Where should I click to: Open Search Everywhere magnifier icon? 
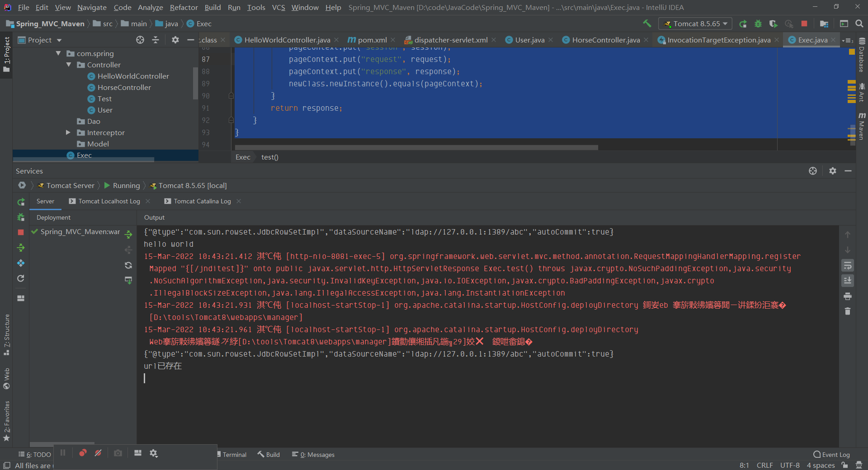coord(859,23)
